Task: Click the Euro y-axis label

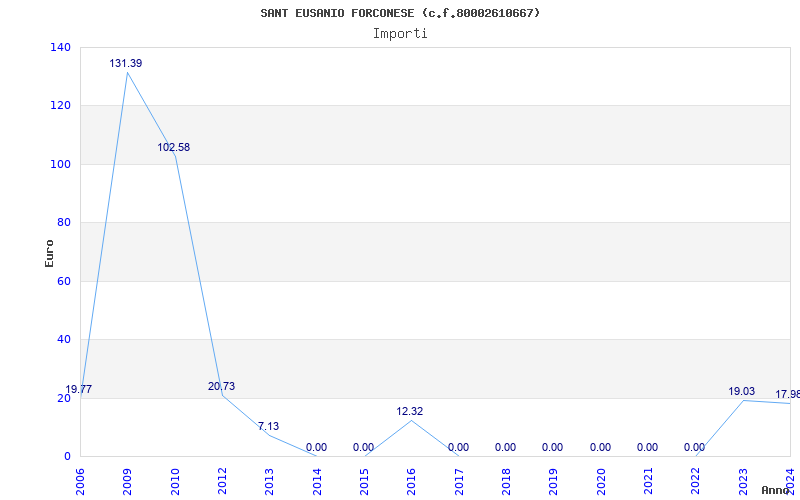Action: tap(49, 253)
